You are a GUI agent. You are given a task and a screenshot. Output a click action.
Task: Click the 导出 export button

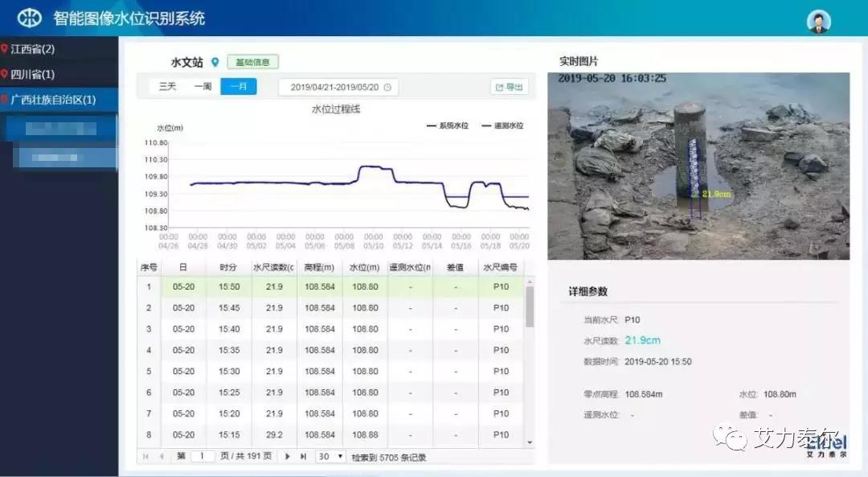[x=509, y=88]
